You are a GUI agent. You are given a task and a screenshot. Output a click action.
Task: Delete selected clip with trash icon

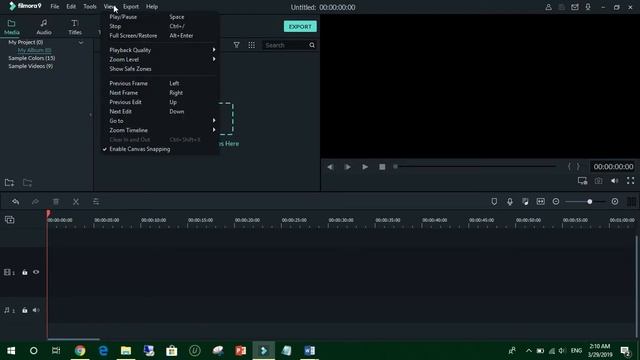click(x=56, y=202)
